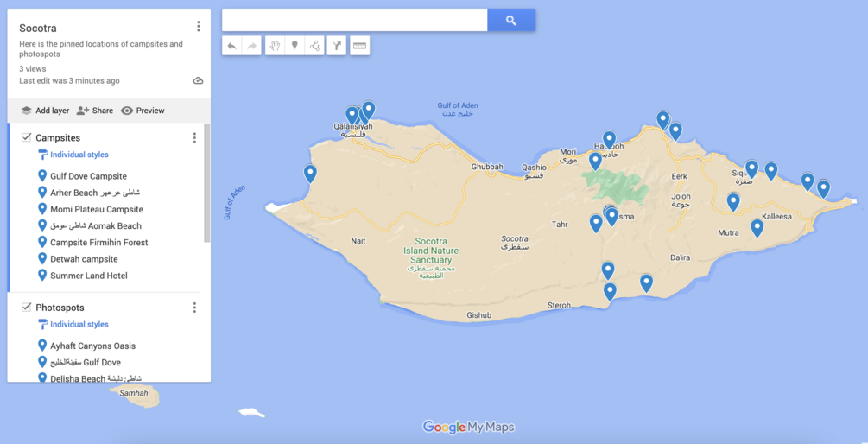
Task: Click the west coast map pin near Gulf of Aden
Action: coord(311,174)
